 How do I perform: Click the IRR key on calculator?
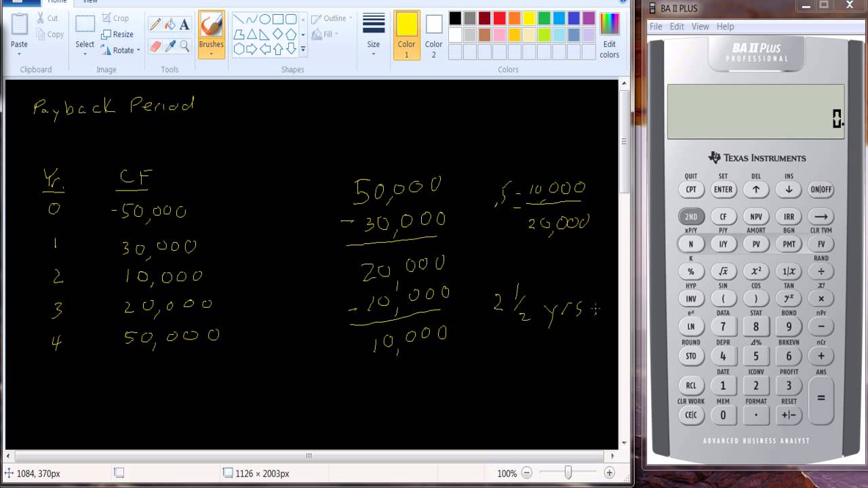click(789, 217)
